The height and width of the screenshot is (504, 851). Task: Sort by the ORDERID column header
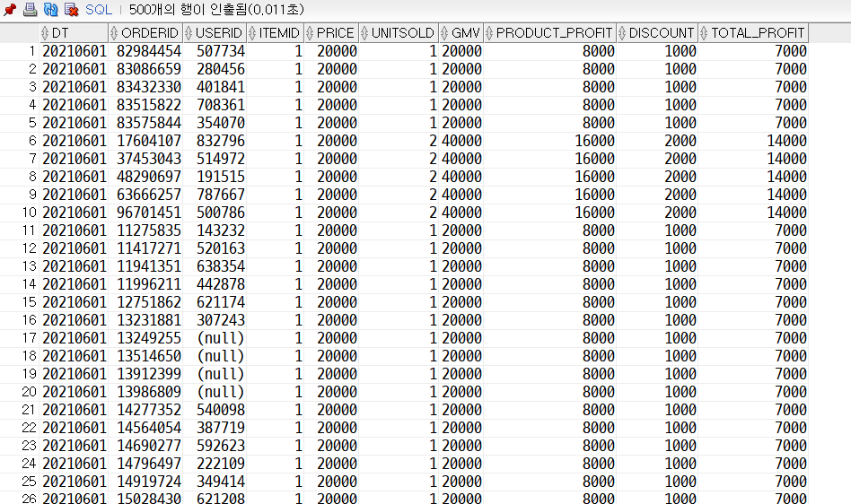pyautogui.click(x=146, y=33)
